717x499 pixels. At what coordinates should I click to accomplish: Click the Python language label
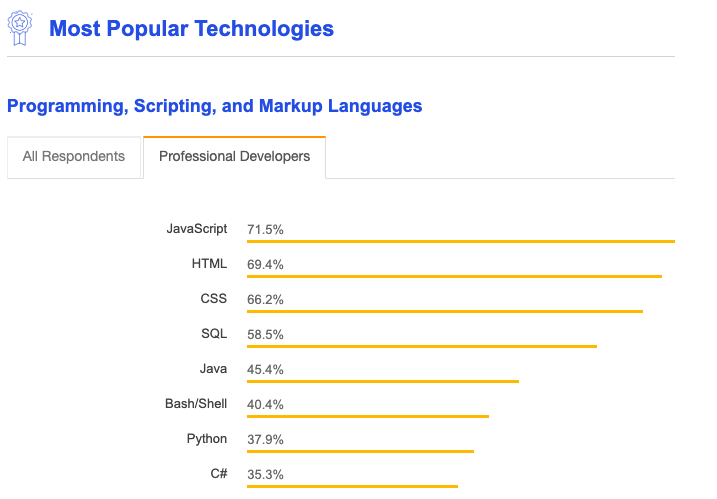[206, 439]
